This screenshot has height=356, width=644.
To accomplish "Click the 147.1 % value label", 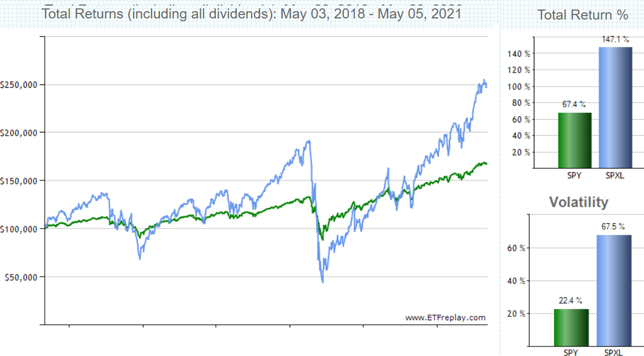I will [615, 40].
